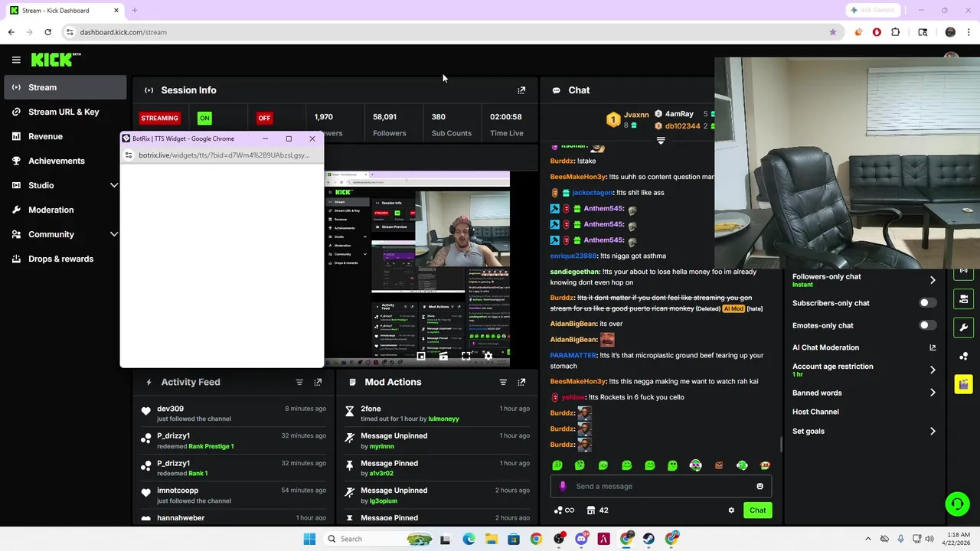Image resolution: width=980 pixels, height=551 pixels.
Task: Bookmark page with the star icon
Action: tap(833, 32)
